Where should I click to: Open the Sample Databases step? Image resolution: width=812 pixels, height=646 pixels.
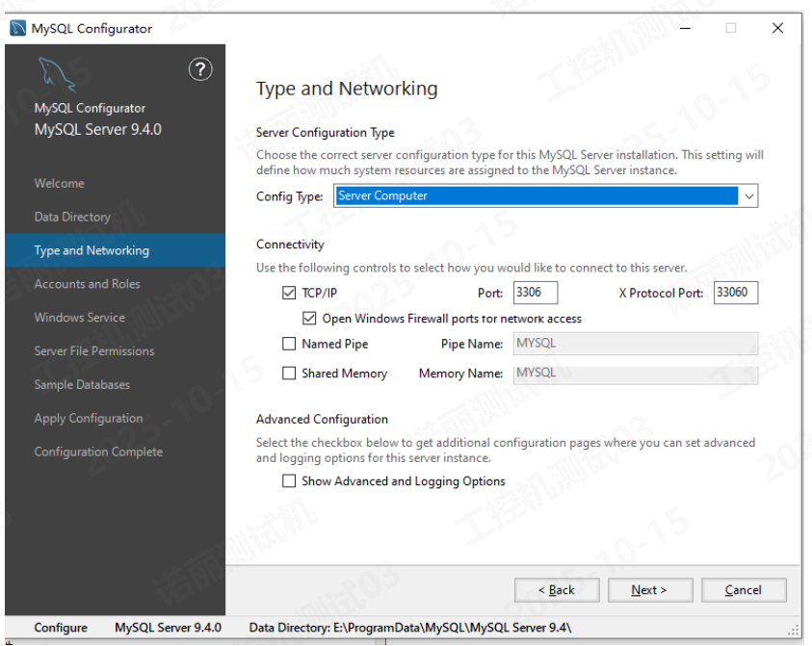(82, 384)
